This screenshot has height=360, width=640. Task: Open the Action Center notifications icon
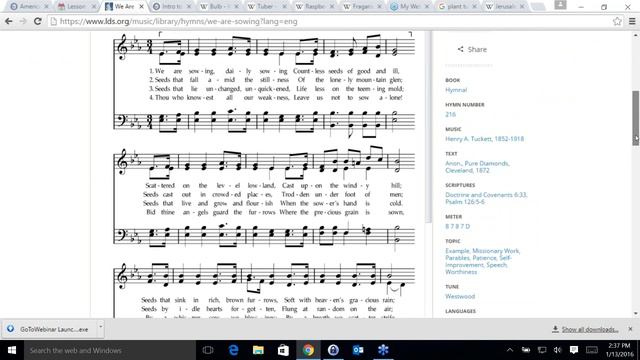pos(574,350)
